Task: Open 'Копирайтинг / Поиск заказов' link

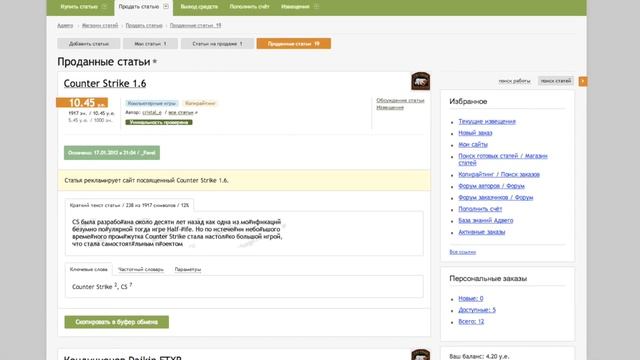Action: [x=499, y=174]
